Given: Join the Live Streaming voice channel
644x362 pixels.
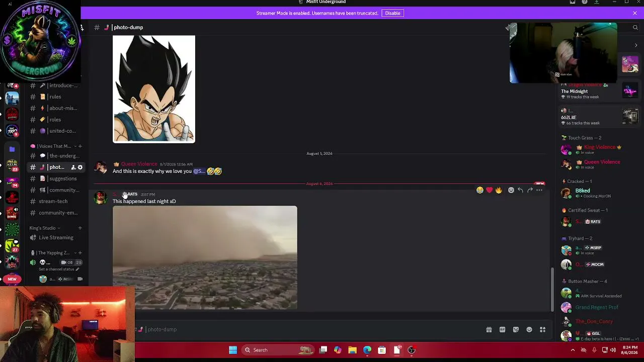Looking at the screenshot, I should [56, 238].
